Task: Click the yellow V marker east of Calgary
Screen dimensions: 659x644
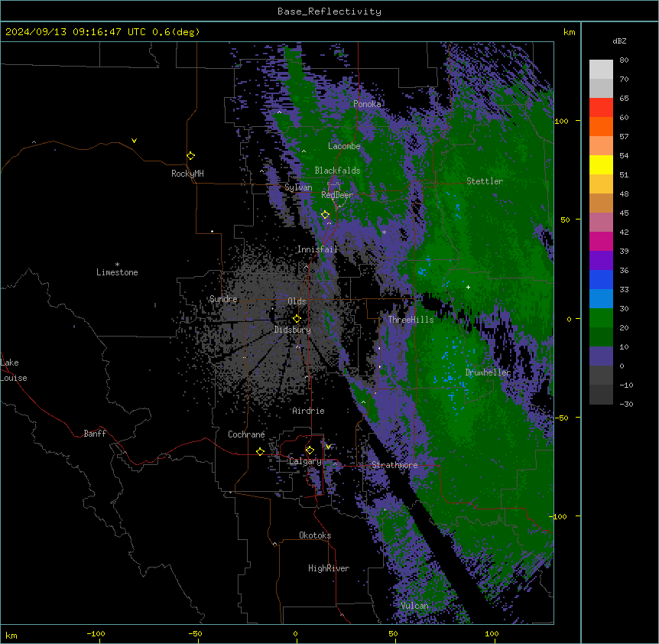Action: 328,447
